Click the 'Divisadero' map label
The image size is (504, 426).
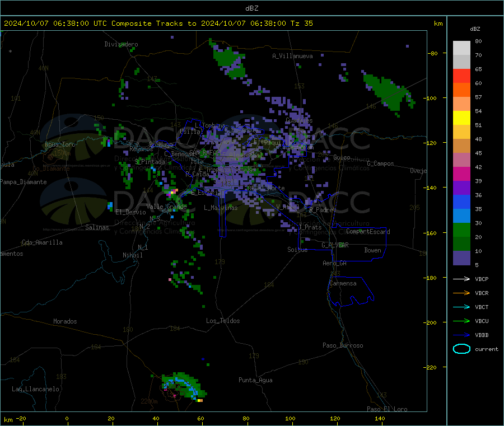[x=121, y=44]
